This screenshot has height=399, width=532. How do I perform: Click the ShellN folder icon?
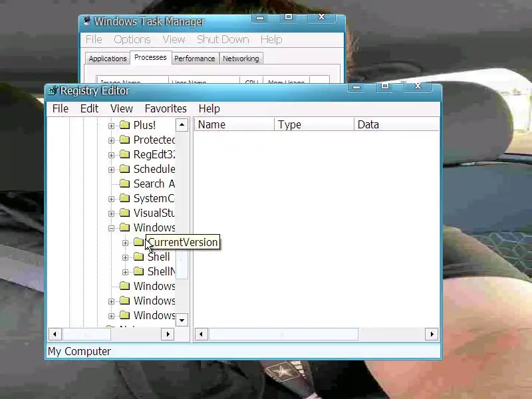(139, 271)
